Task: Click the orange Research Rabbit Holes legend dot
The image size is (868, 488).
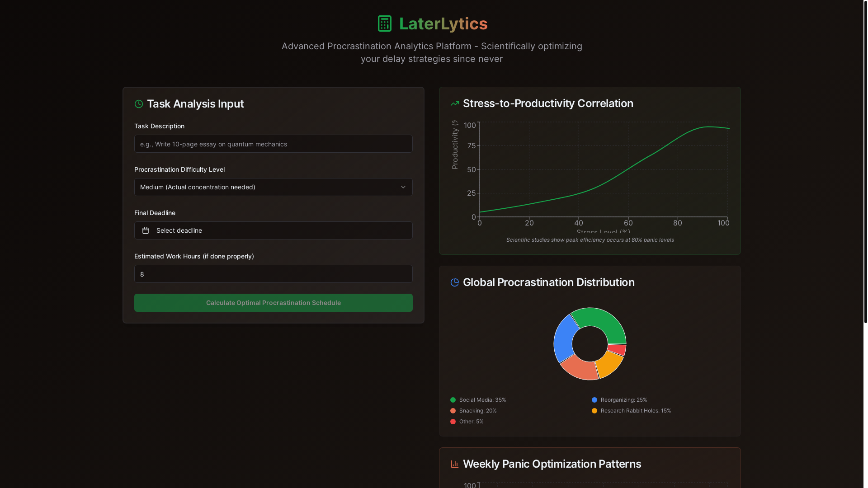Action: [x=594, y=411]
